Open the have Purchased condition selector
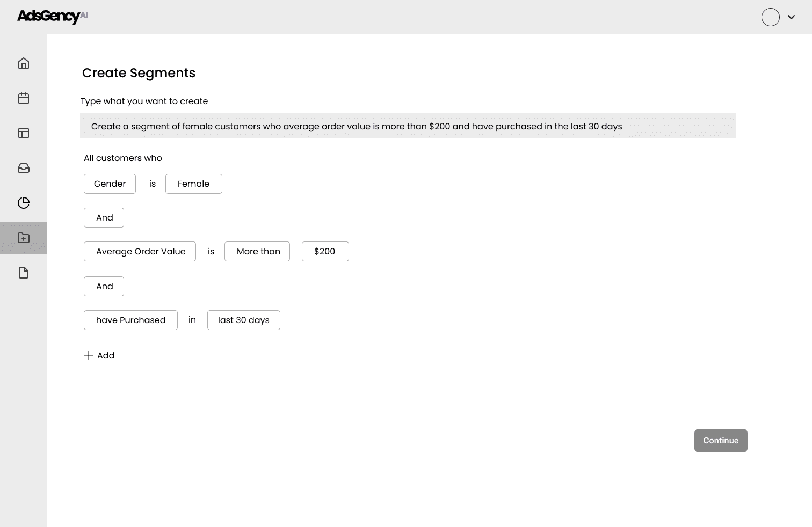Screen dimensions: 812x527 click(x=130, y=320)
